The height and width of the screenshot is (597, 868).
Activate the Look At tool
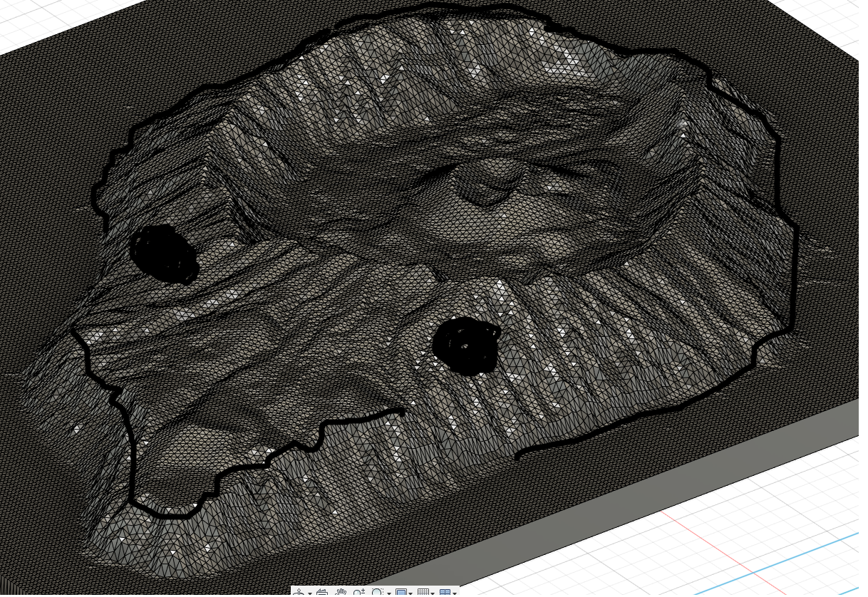coord(321,592)
